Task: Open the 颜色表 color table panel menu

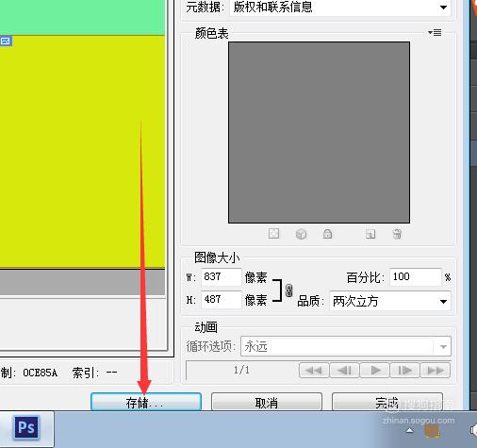Action: [435, 32]
